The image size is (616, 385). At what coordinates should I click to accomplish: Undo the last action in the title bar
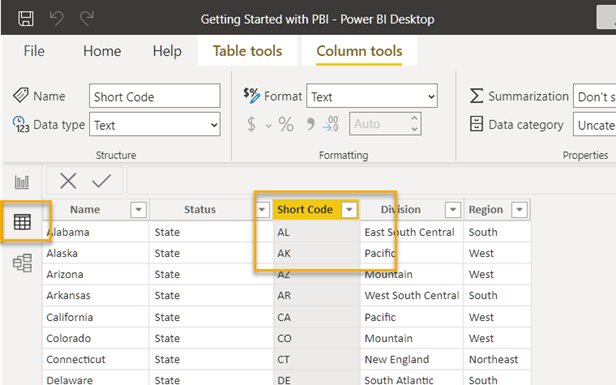coord(56,18)
